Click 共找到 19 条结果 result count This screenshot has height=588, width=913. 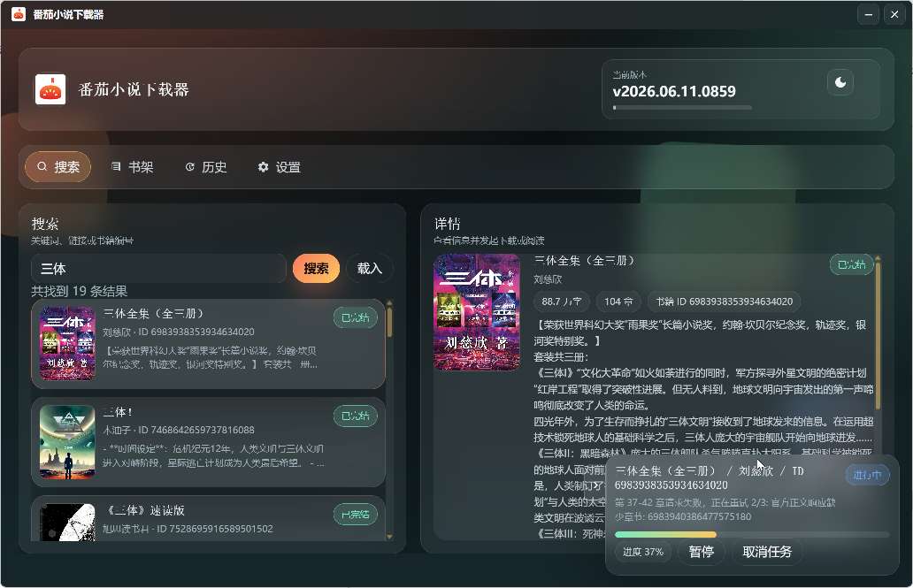coord(80,291)
